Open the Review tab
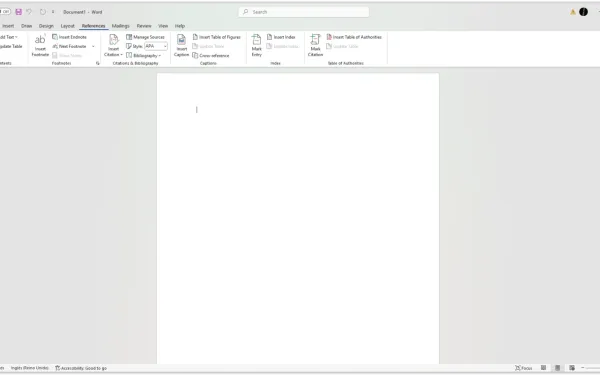This screenshot has width=600, height=375. point(144,26)
